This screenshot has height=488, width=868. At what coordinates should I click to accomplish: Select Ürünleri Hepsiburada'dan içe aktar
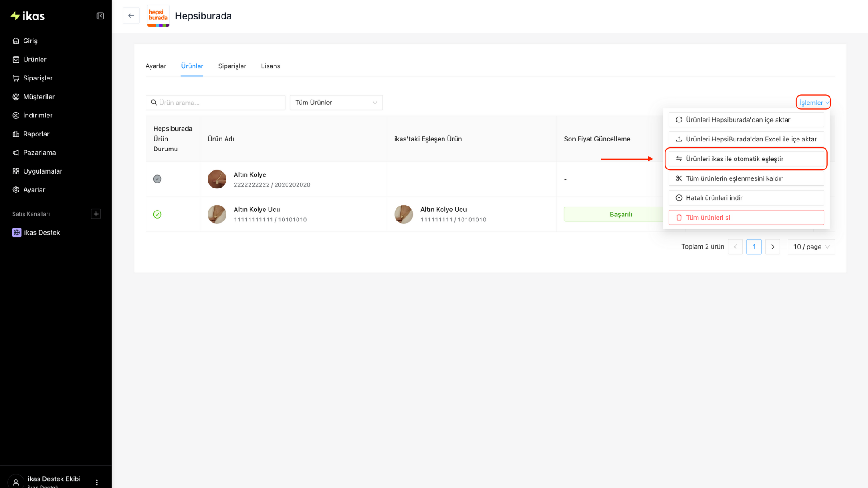click(x=746, y=120)
